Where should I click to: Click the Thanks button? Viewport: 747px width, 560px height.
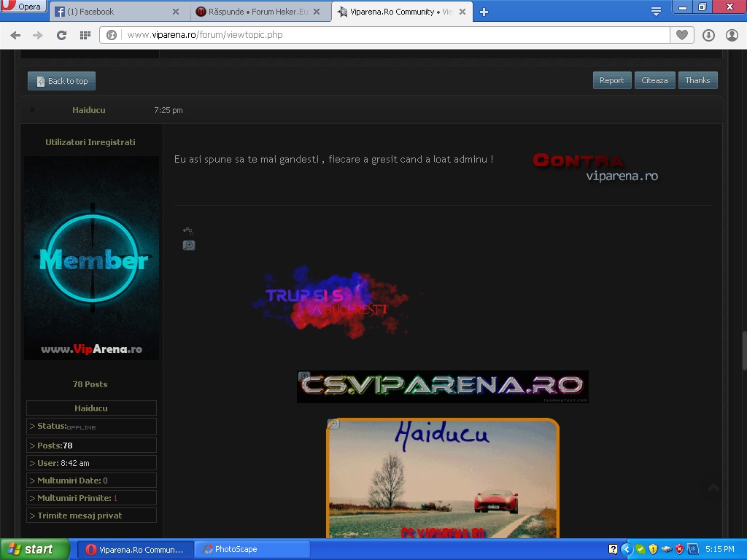coord(697,80)
